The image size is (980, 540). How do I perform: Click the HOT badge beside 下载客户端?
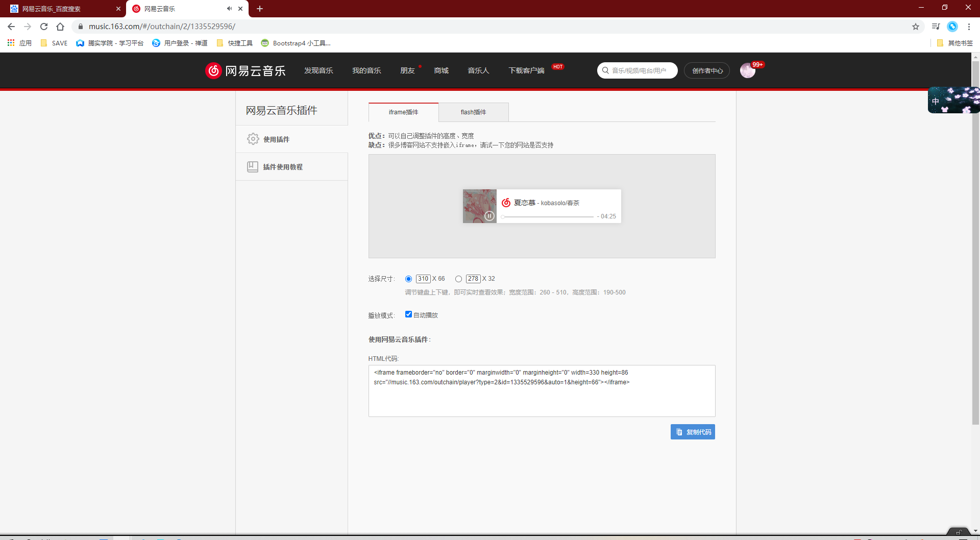558,67
